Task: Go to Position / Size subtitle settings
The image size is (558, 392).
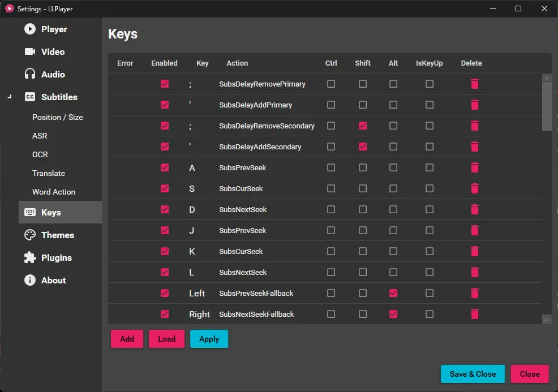Action: tap(58, 118)
